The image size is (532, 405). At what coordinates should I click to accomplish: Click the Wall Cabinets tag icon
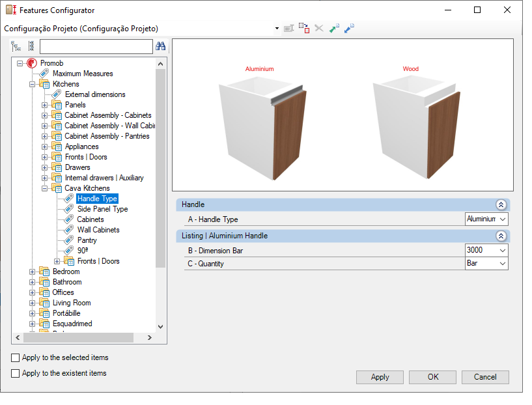69,230
